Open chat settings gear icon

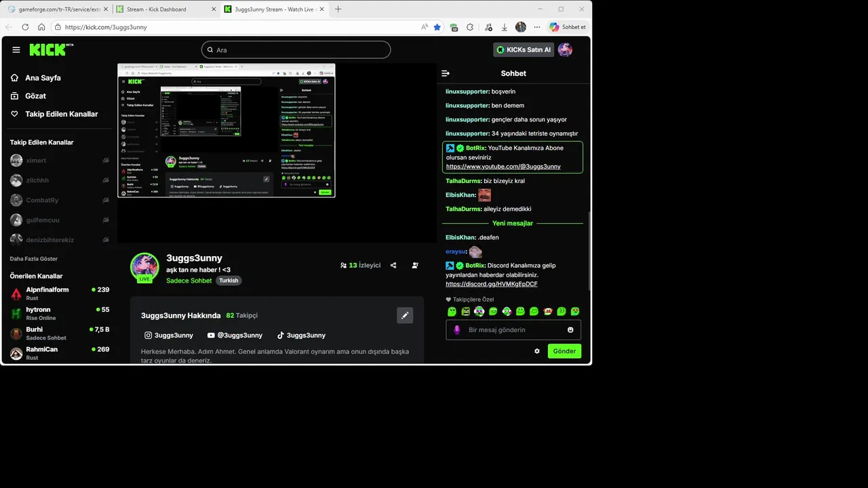pos(537,351)
